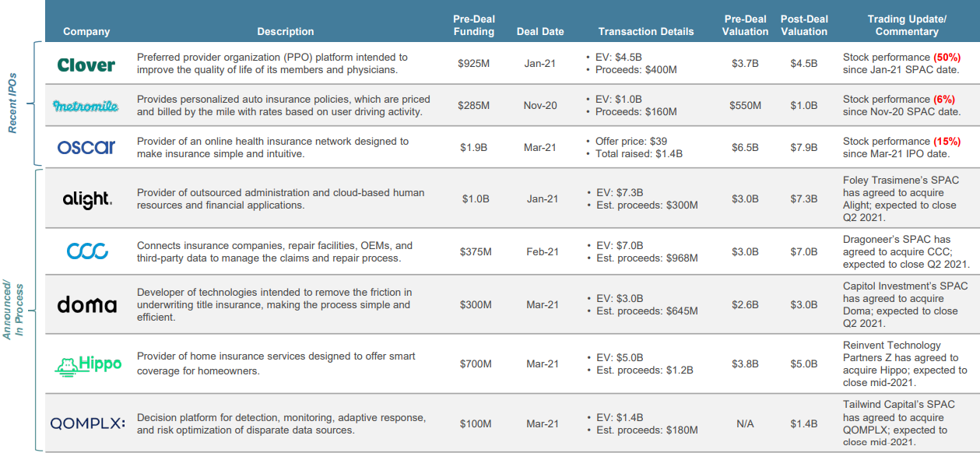Click the Hippo logo
Image resolution: width=980 pixels, height=453 pixels.
pyautogui.click(x=88, y=364)
